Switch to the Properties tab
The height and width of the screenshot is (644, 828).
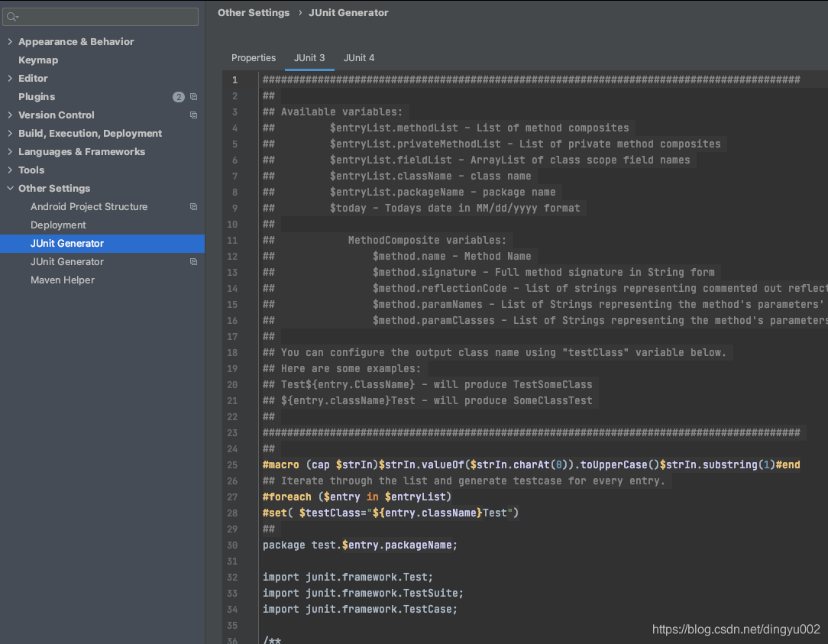[x=254, y=57]
